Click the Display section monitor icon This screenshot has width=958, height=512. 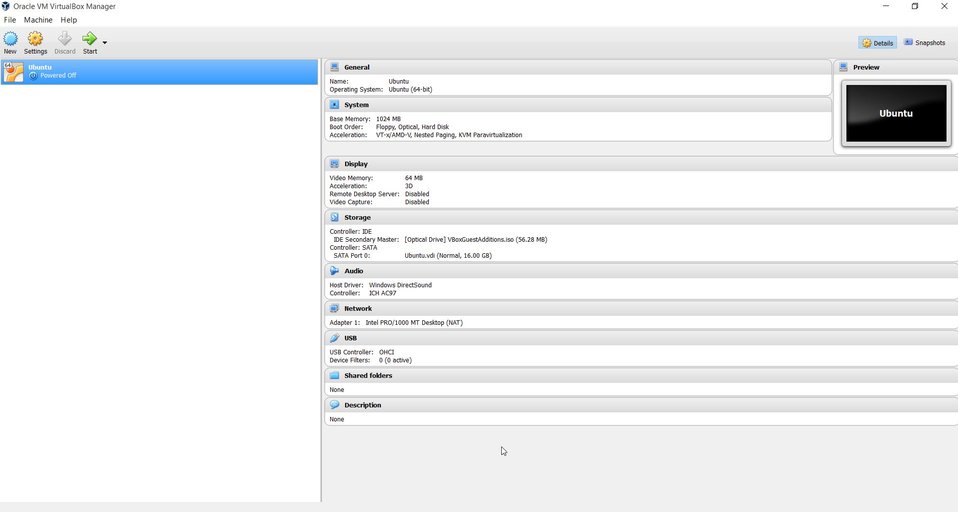334,164
